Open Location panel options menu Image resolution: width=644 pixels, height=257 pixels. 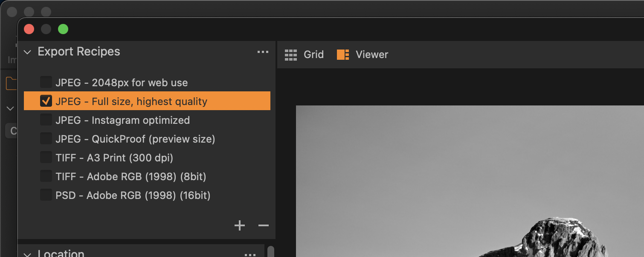click(250, 254)
